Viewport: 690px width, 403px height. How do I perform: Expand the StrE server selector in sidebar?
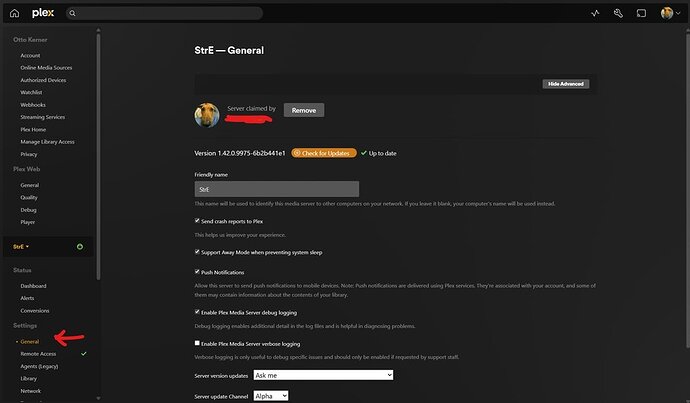(x=21, y=246)
